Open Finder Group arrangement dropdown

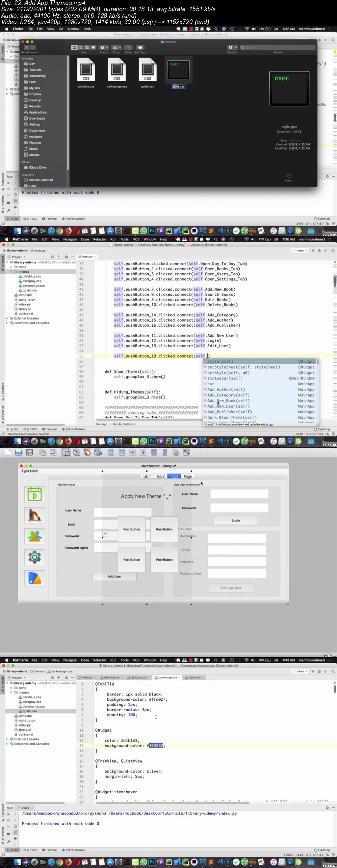[x=117, y=47]
